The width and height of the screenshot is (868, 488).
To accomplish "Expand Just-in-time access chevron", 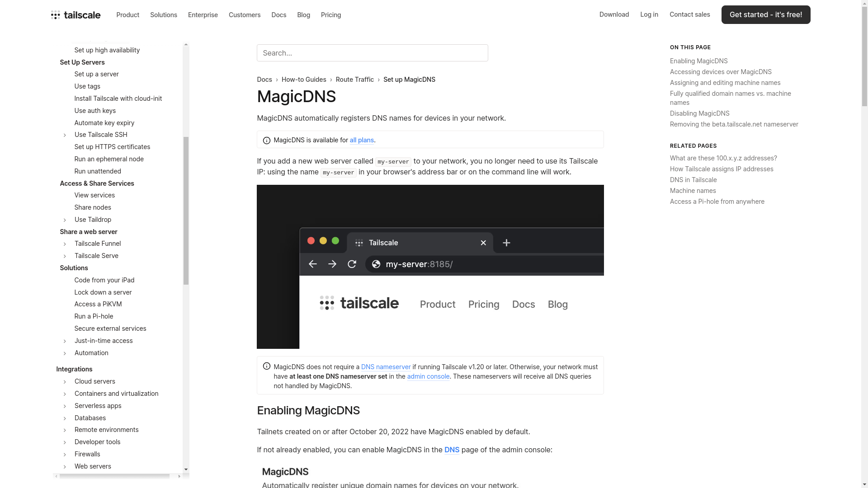I will pos(65,341).
